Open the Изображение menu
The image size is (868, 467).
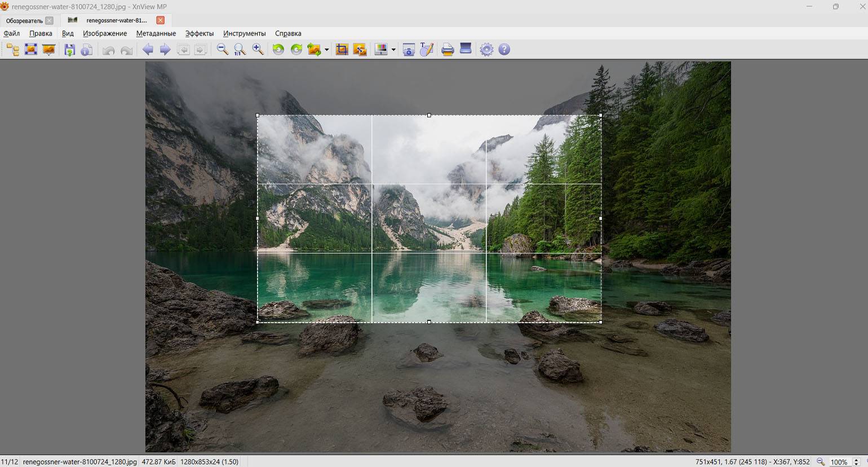pos(105,33)
